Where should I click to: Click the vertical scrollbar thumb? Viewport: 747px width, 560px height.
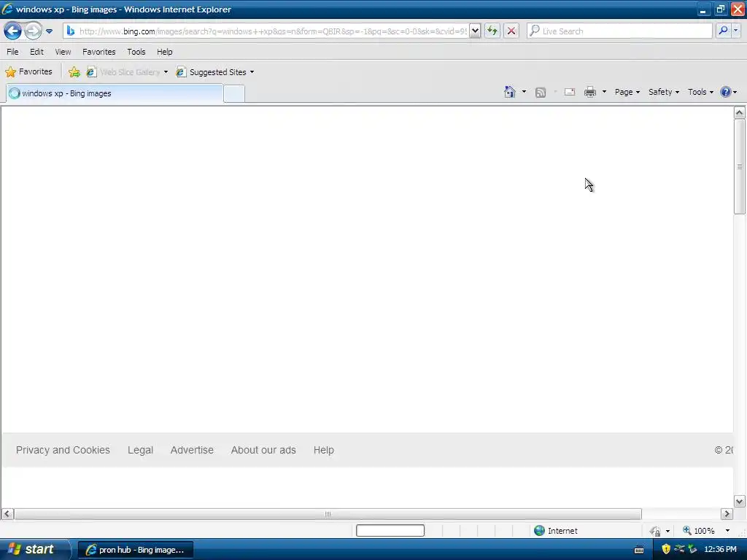(740, 167)
